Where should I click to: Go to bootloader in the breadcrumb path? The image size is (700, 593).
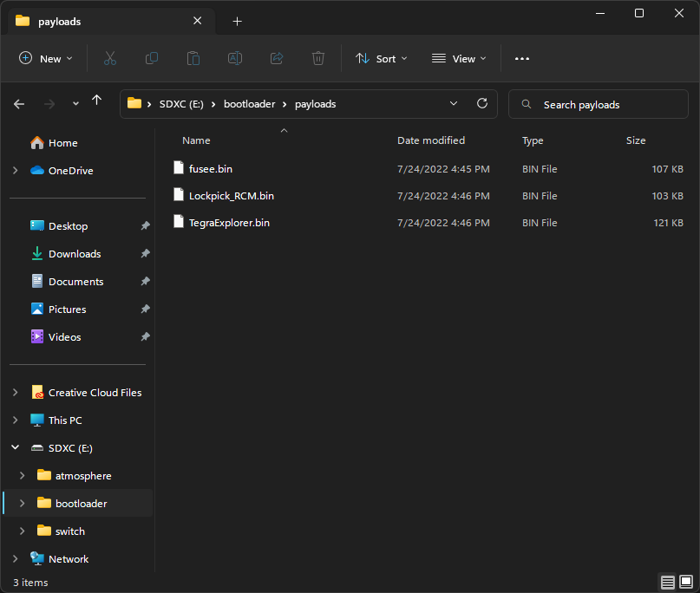pyautogui.click(x=249, y=103)
